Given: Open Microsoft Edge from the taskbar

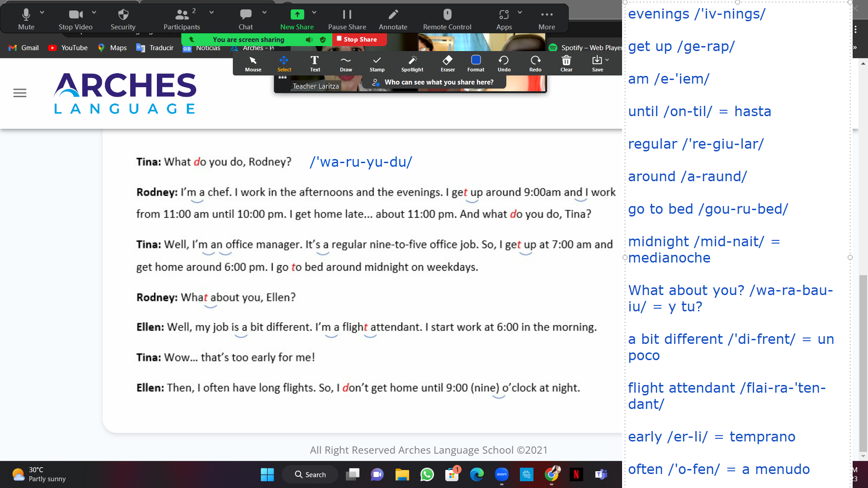Looking at the screenshot, I should (477, 474).
